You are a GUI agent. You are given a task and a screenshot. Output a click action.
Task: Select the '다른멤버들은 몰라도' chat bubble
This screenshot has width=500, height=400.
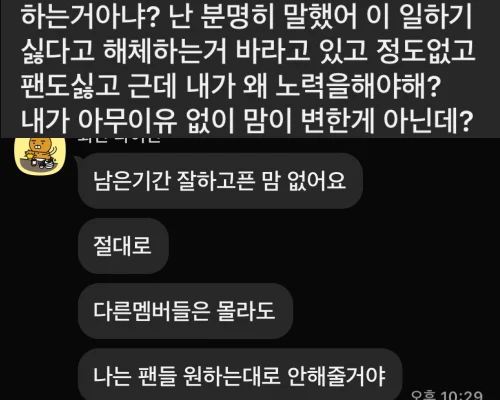pyautogui.click(x=185, y=311)
